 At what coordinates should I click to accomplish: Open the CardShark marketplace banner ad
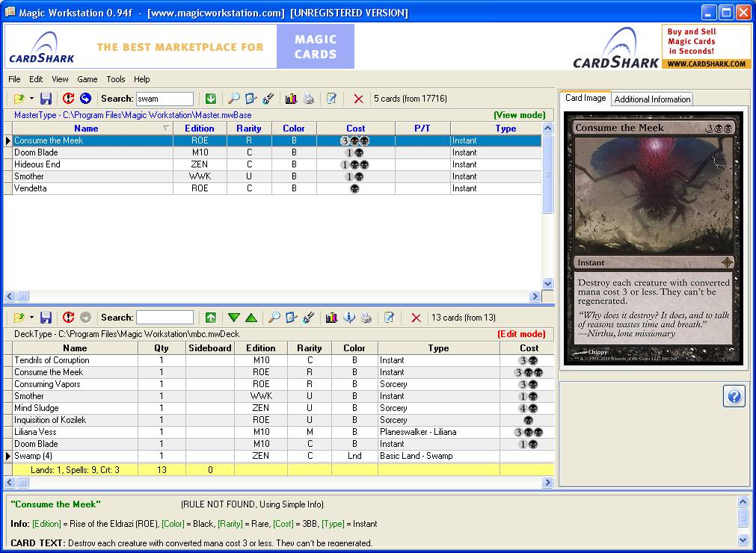(179, 46)
